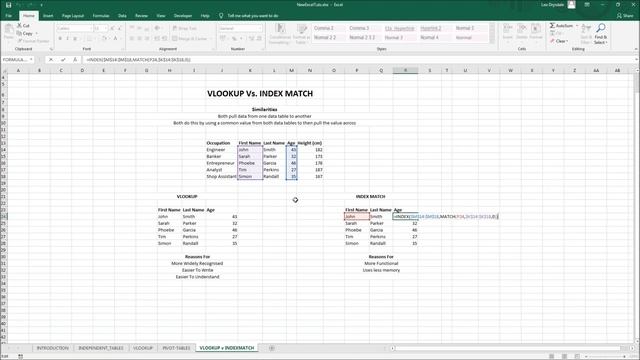
Task: Open the font name dropdown
Action: coord(90,28)
